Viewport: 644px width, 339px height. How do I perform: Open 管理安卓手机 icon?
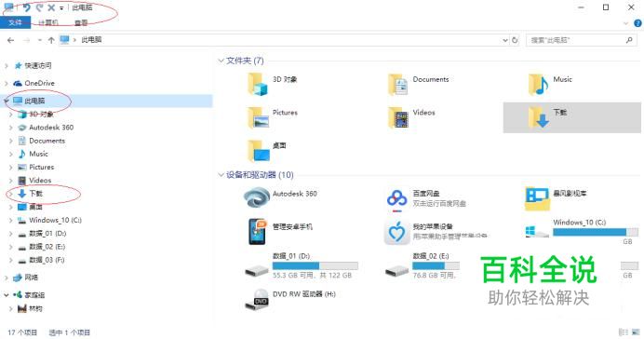[x=257, y=231]
